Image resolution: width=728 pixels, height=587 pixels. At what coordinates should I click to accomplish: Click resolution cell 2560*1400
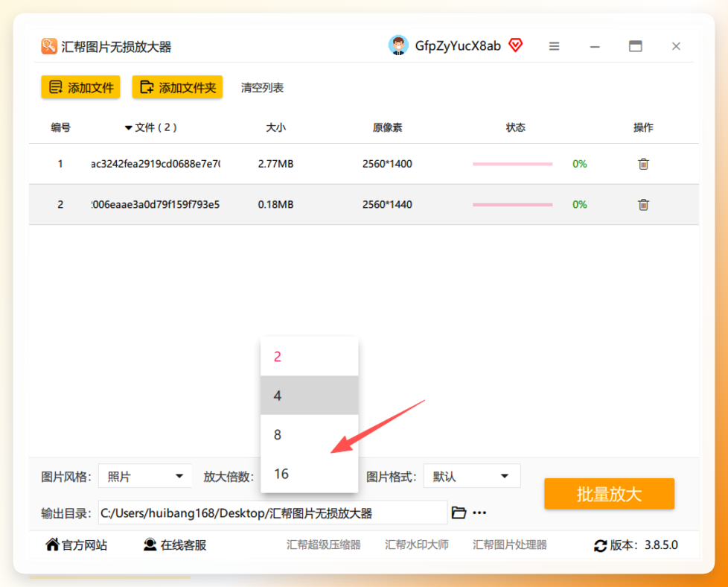[x=387, y=164]
